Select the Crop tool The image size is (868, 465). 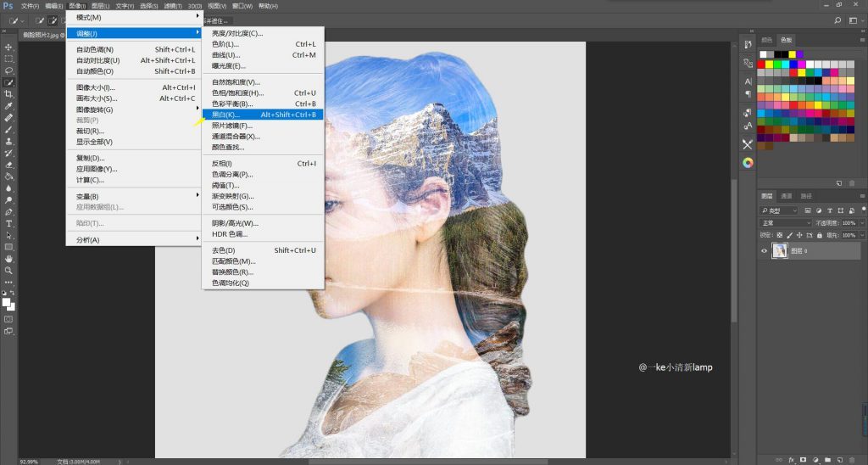tap(8, 94)
